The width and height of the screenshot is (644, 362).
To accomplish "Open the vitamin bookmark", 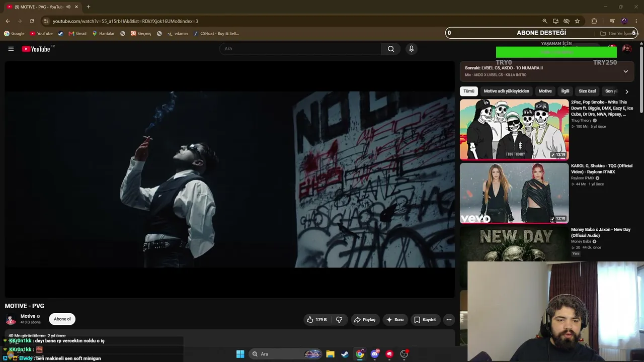I will [x=178, y=34].
